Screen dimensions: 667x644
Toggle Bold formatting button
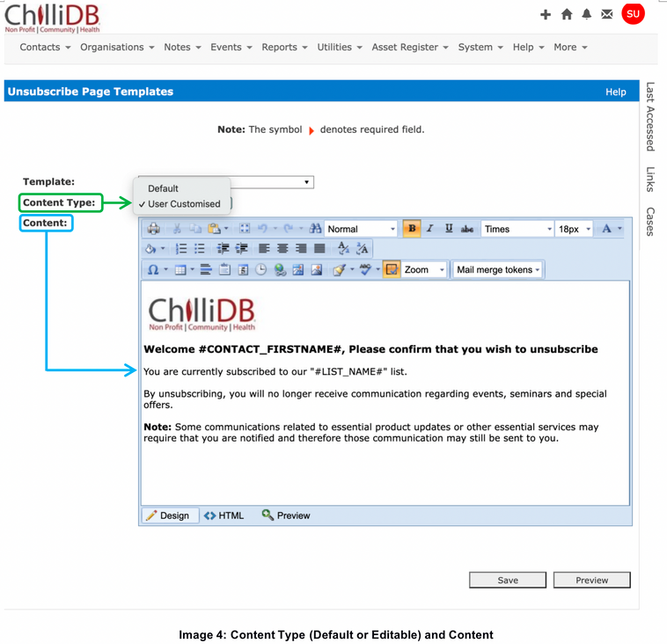click(412, 228)
